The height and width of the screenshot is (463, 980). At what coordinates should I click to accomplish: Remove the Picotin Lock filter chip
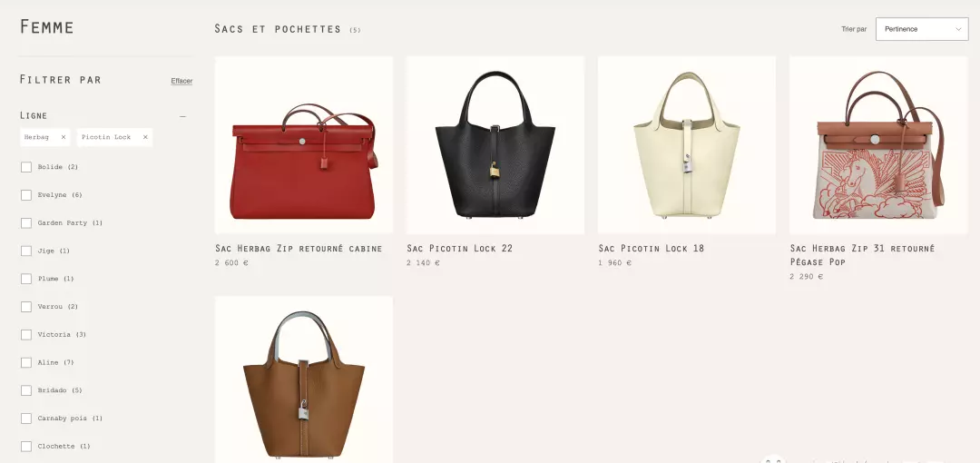(x=145, y=137)
